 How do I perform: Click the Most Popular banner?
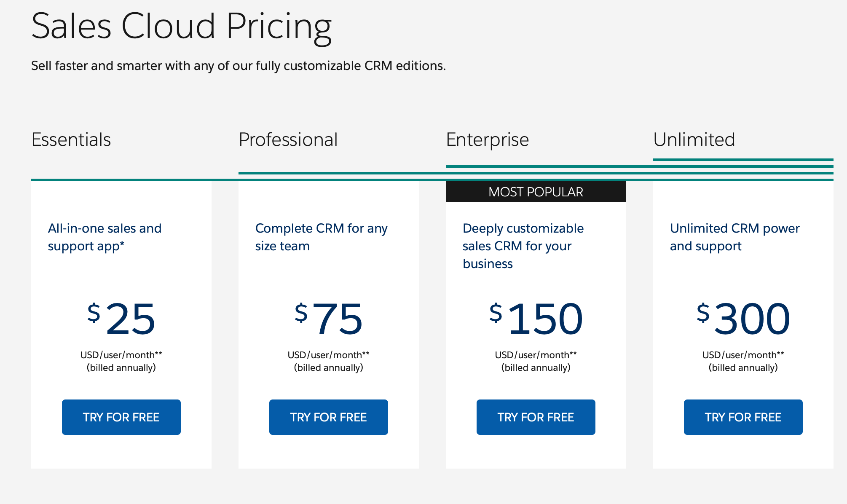click(x=536, y=192)
